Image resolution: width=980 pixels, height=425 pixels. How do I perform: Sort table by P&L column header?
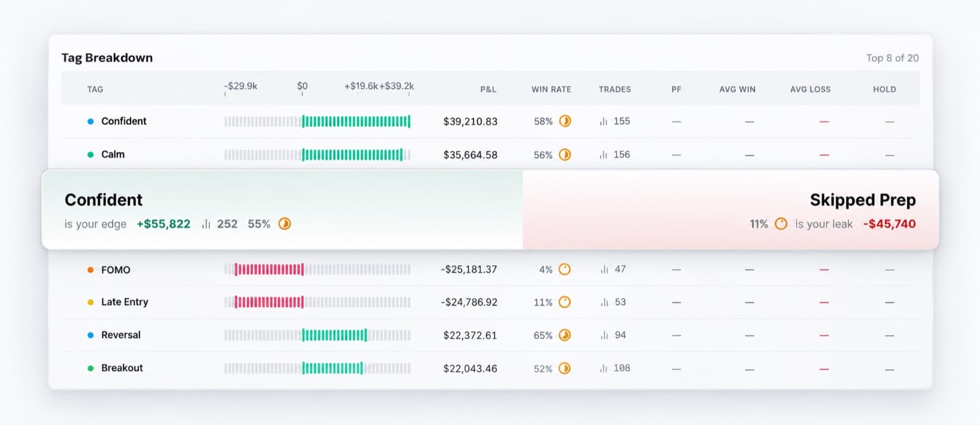488,89
